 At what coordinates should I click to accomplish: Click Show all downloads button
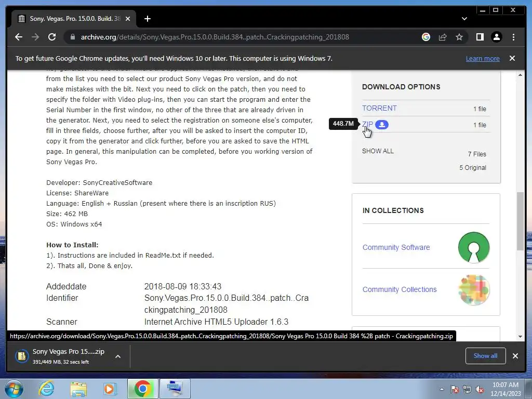pyautogui.click(x=486, y=356)
